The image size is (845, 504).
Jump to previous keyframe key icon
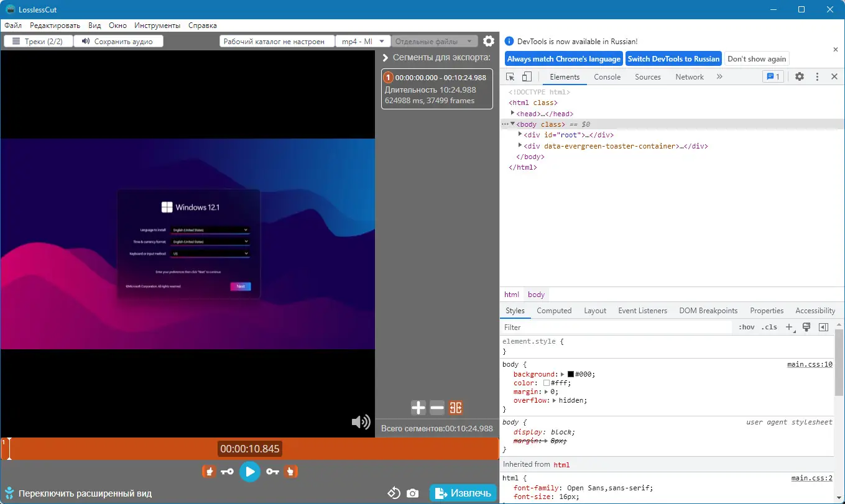[x=227, y=472]
